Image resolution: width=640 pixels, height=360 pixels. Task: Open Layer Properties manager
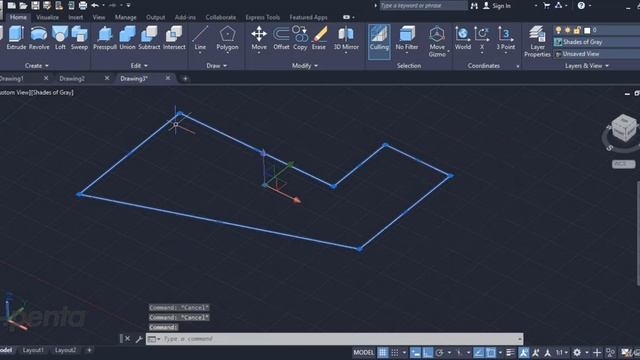click(x=537, y=42)
